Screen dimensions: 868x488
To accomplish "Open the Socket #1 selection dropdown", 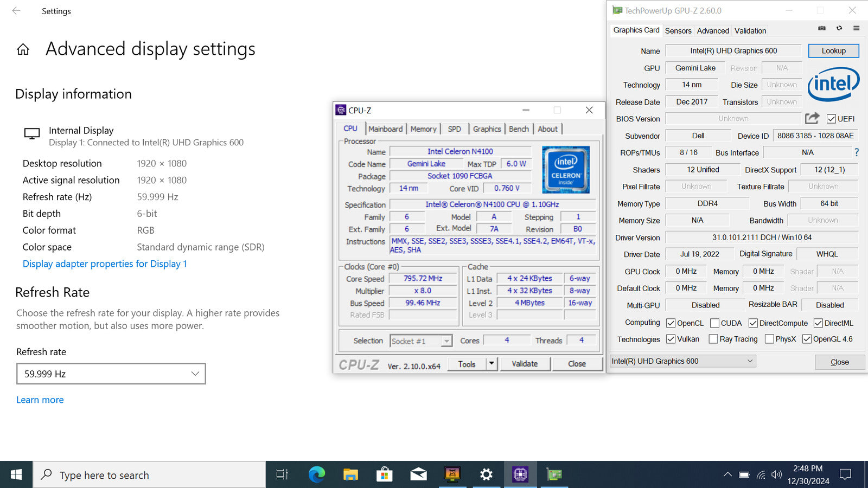I will coord(421,341).
